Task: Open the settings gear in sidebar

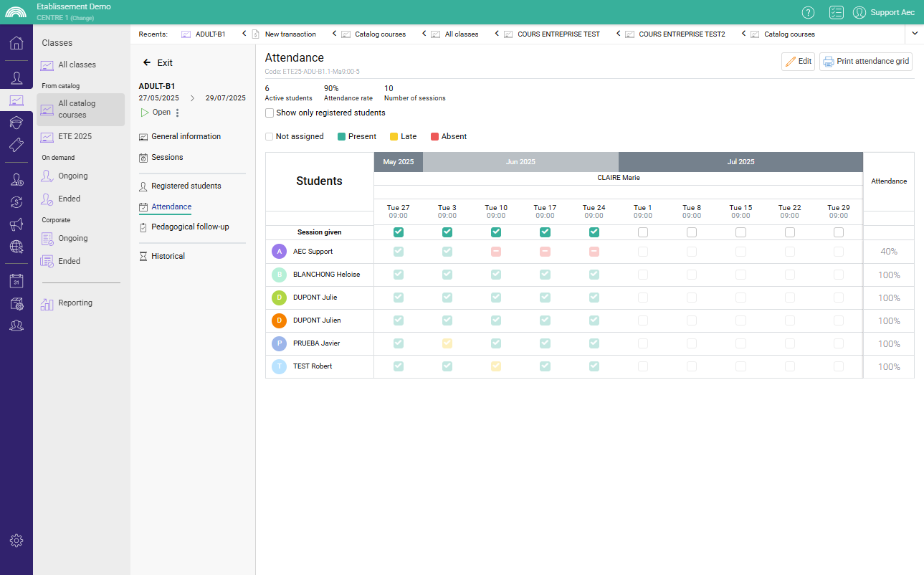Action: pos(16,541)
